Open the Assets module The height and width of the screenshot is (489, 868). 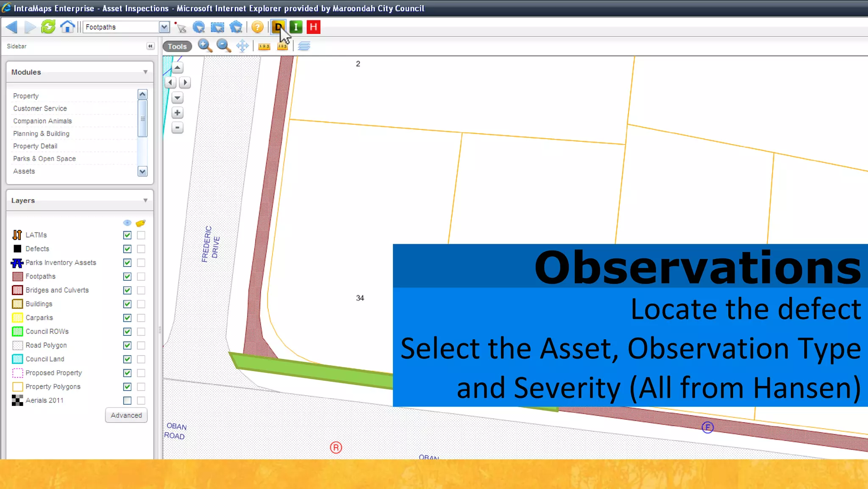[24, 171]
